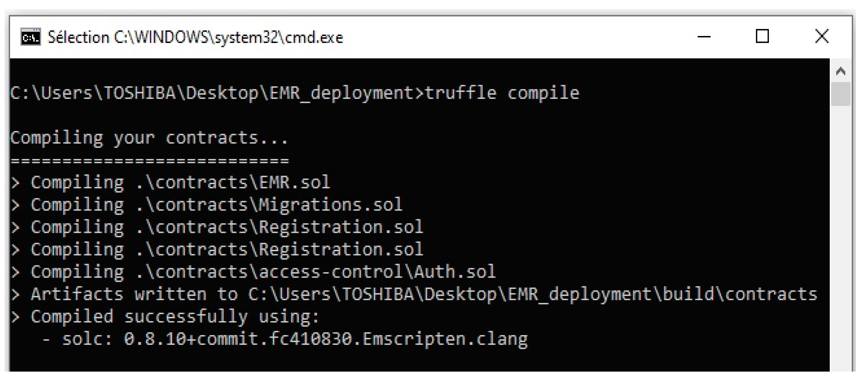
Task: Click the solc version 0.8.10 line
Action: tap(285, 339)
